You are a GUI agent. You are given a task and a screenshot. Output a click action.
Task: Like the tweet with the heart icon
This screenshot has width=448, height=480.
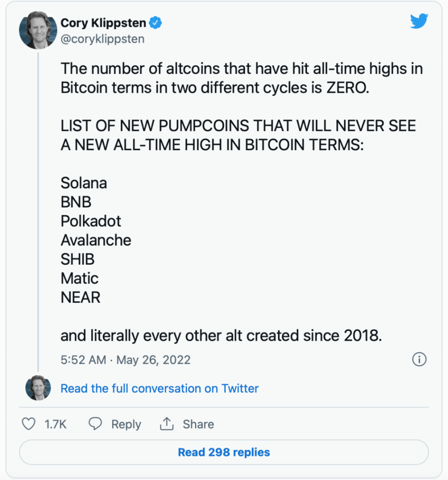[29, 424]
